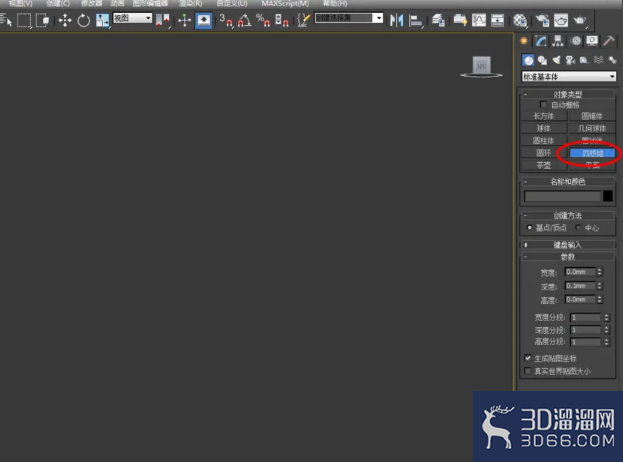Open Schematic View
Image resolution: width=623 pixels, height=462 pixels.
[497, 20]
